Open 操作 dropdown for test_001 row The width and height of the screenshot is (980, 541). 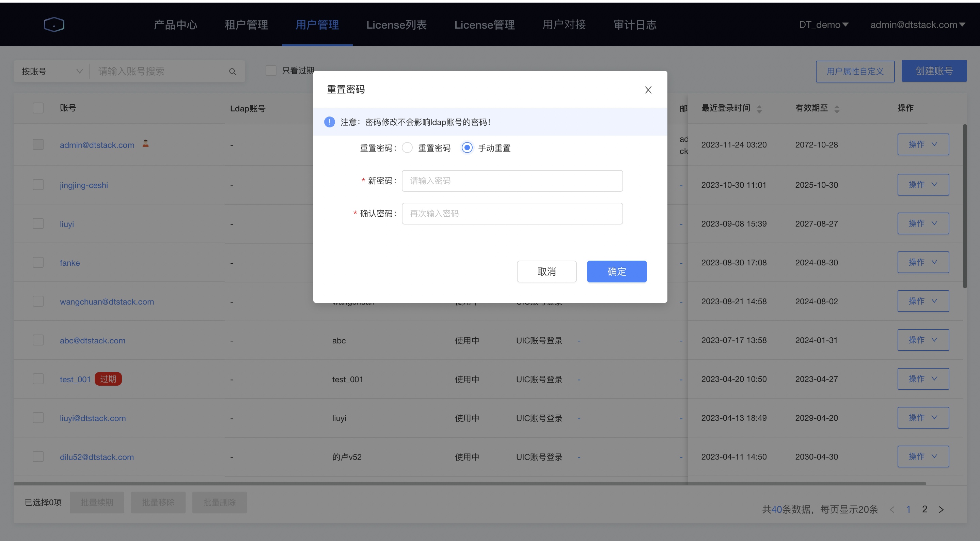[x=923, y=379]
